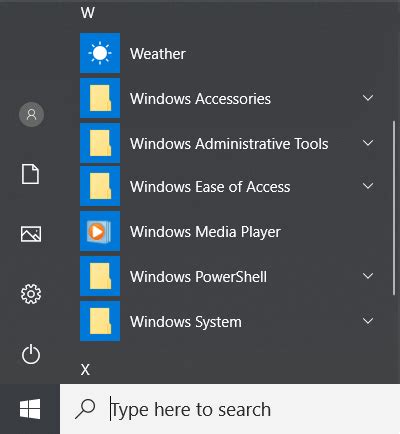Screen dimensions: 400x434
Task: Click the Windows Administrative Tools label
Action: click(x=229, y=144)
